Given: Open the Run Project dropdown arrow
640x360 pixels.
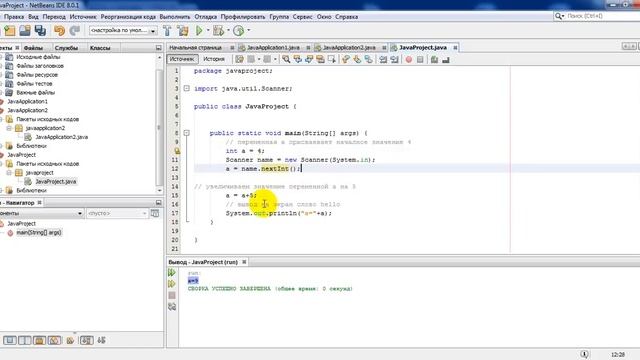Looking at the screenshot, I should coord(208,31).
